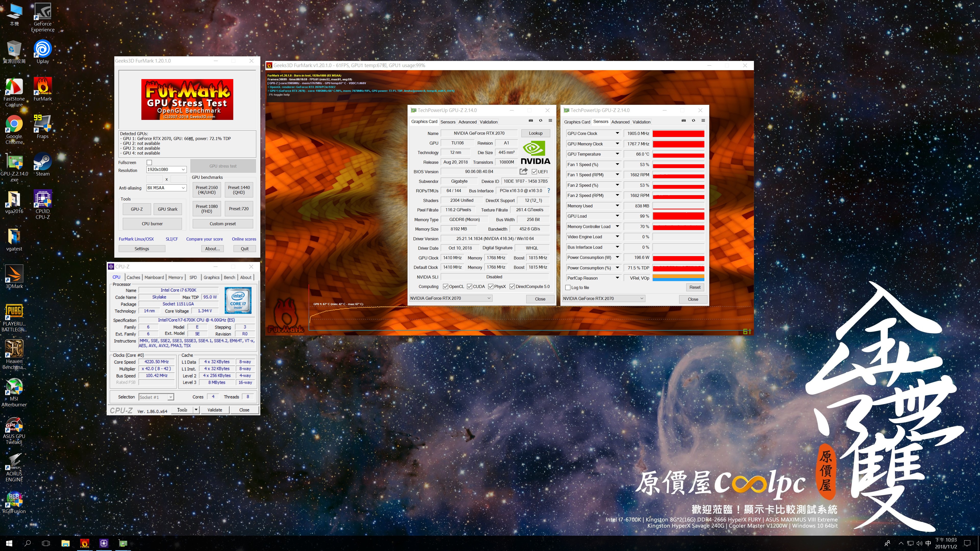Click the GPU Load red graph bar

[678, 216]
